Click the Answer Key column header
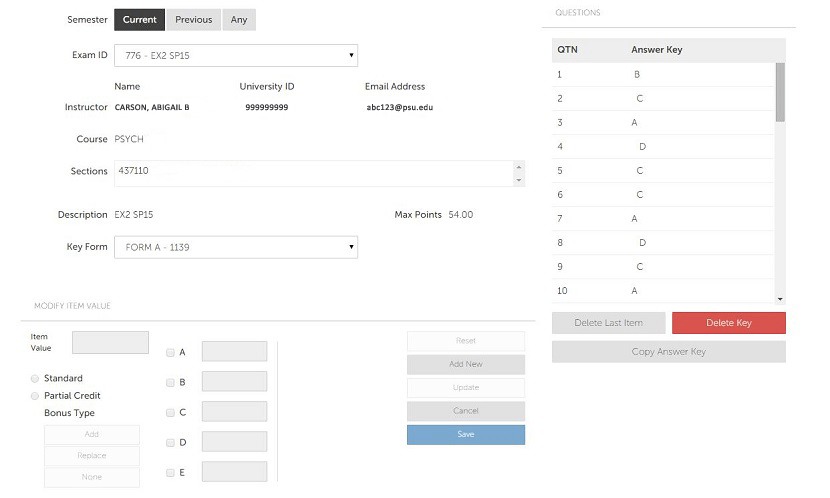This screenshot has height=498, width=830. pos(656,50)
